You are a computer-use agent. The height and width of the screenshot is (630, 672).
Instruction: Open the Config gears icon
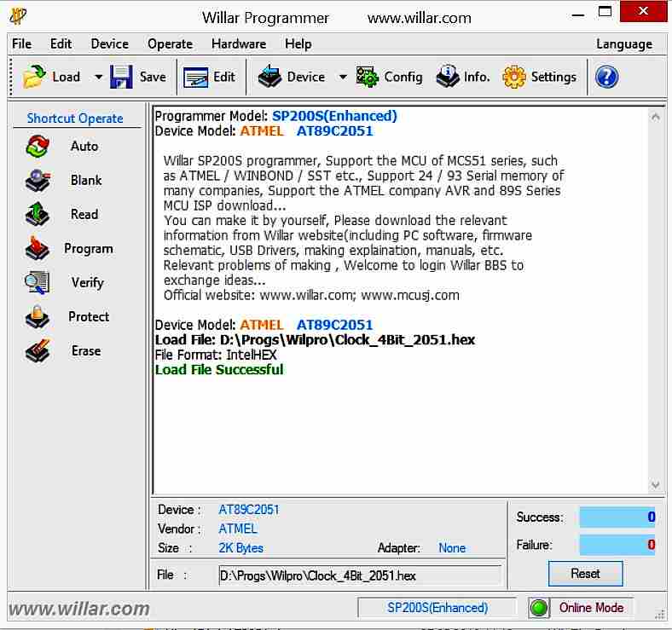pos(368,77)
